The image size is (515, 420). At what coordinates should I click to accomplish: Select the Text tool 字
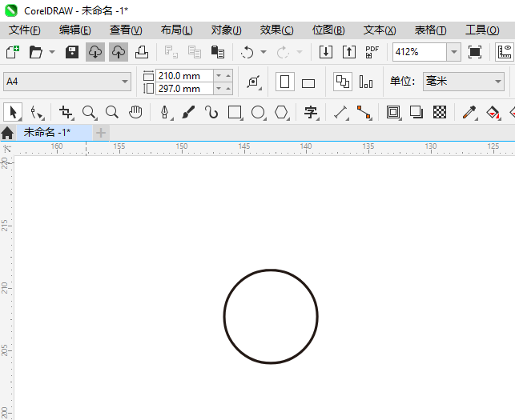pos(311,112)
